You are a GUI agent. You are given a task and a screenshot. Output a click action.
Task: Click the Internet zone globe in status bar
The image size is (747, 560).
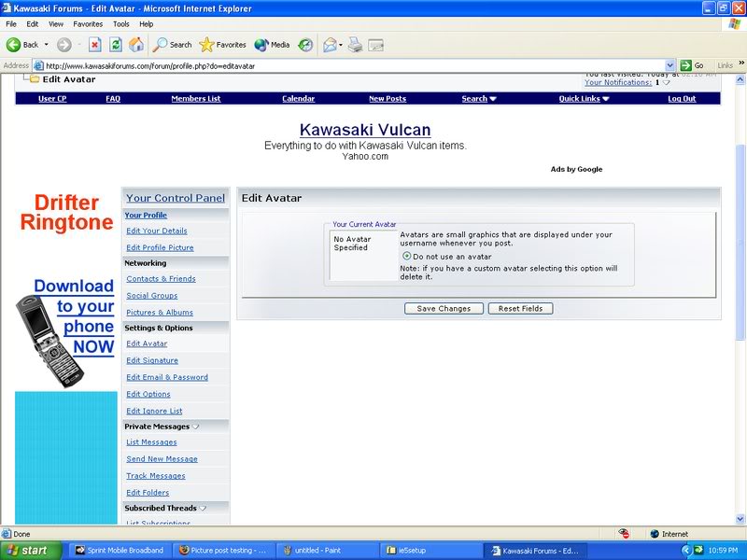pyautogui.click(x=655, y=534)
